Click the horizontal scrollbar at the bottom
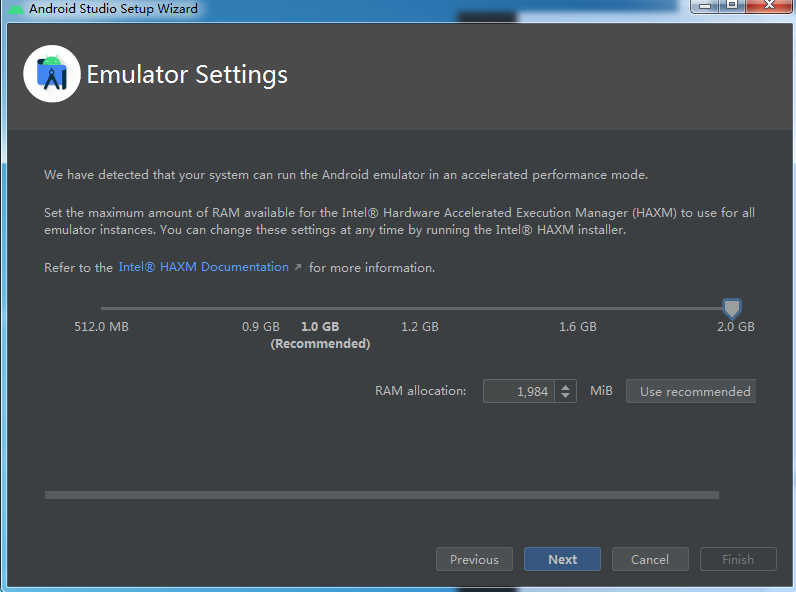 (x=382, y=495)
